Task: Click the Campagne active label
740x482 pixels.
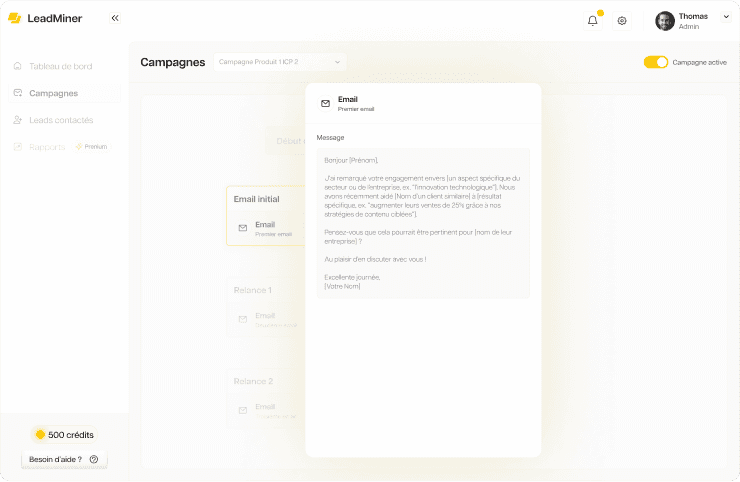Action: 699,62
